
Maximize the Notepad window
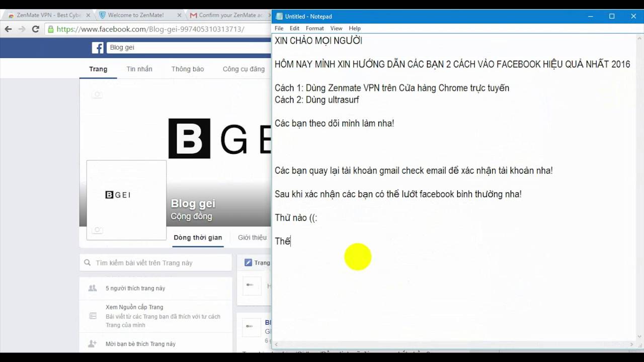pyautogui.click(x=612, y=16)
